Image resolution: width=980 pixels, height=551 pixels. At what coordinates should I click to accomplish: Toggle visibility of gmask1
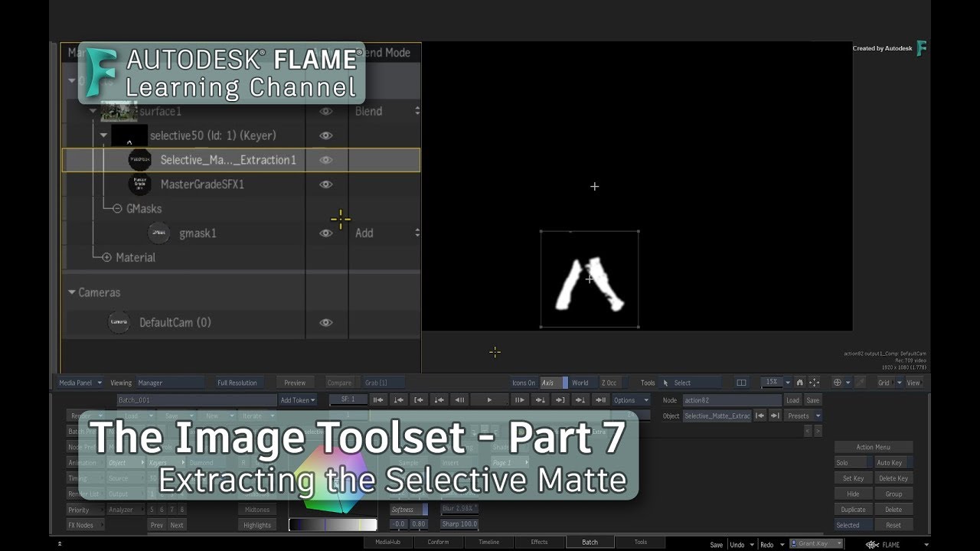(326, 233)
